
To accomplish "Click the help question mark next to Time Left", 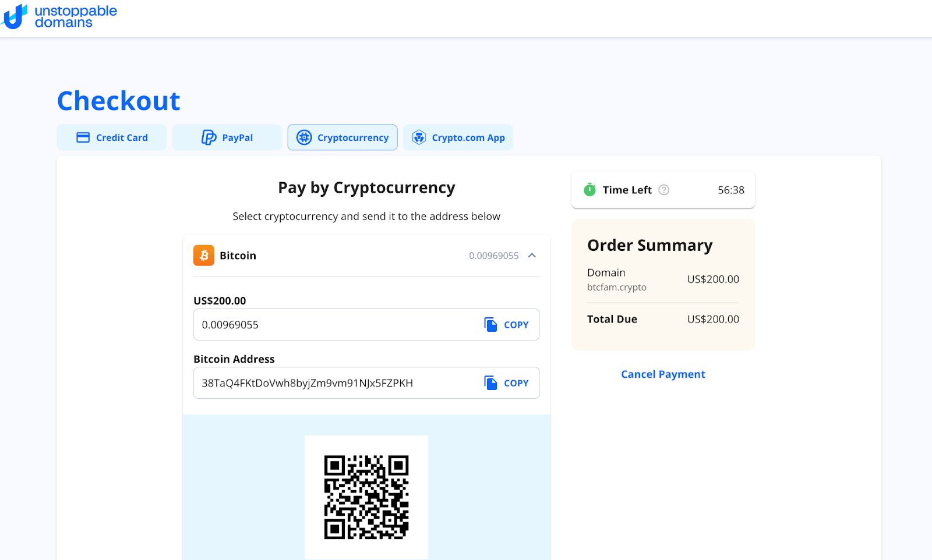I will 663,190.
